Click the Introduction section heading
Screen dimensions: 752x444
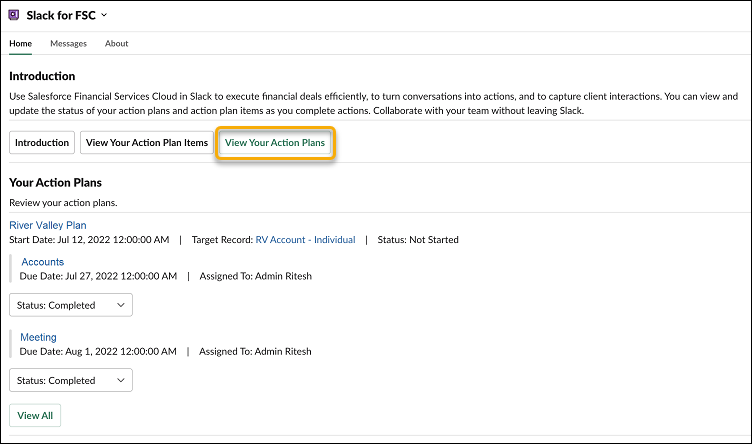(42, 76)
